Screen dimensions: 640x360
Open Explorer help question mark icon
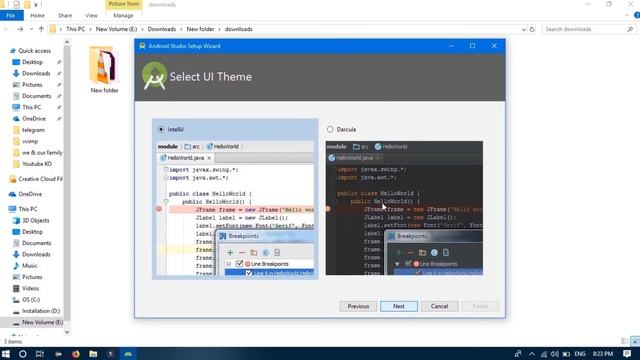[x=636, y=16]
